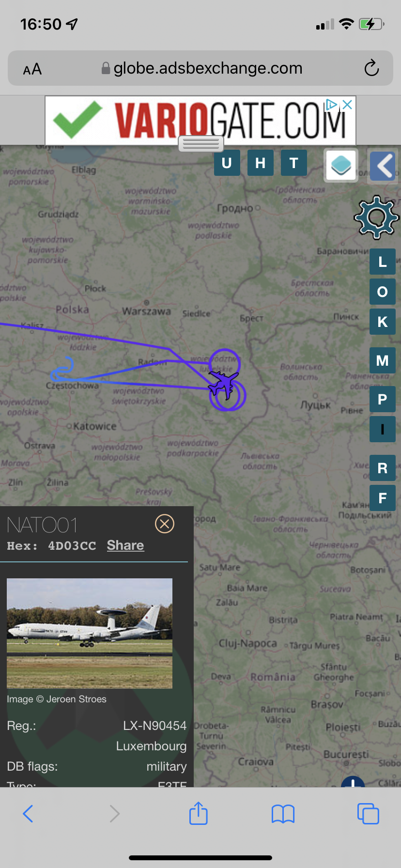Open the aircraft photo thumbnail
Image resolution: width=401 pixels, height=868 pixels.
pyautogui.click(x=90, y=633)
